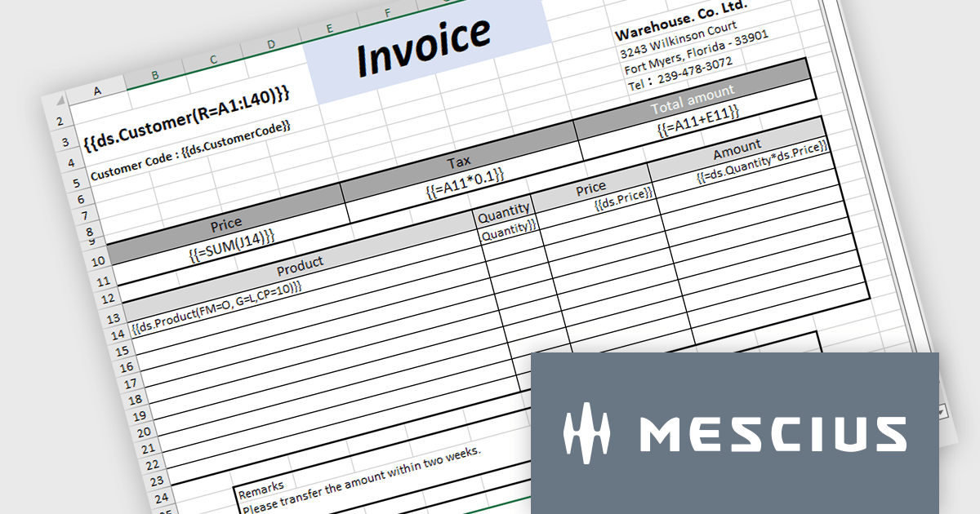Click the 'Warehouse. Co. Ltd.' company name
The image size is (980, 514).
[x=682, y=20]
